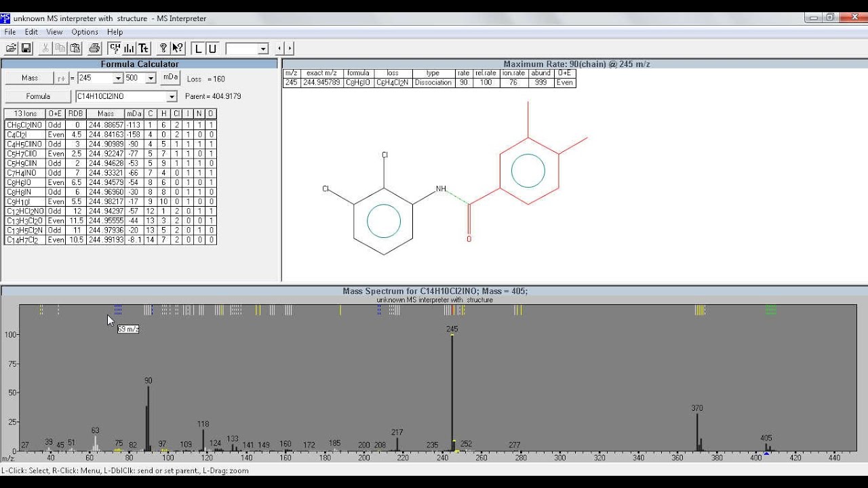Open the 245 mass value dropdown

(x=118, y=79)
